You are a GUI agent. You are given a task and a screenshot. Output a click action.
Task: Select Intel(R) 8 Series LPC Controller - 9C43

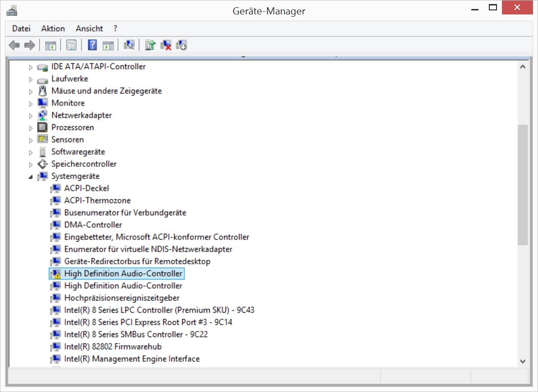tap(159, 310)
